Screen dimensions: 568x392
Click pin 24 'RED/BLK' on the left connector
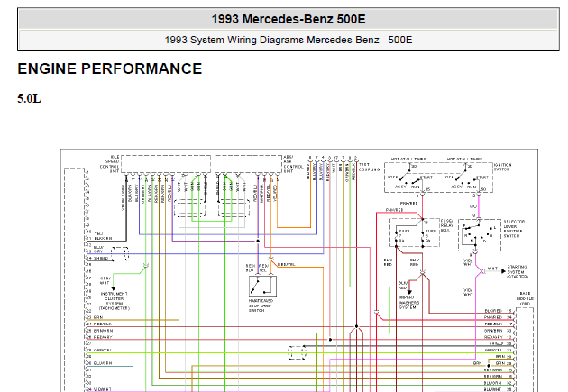pyautogui.click(x=99, y=324)
